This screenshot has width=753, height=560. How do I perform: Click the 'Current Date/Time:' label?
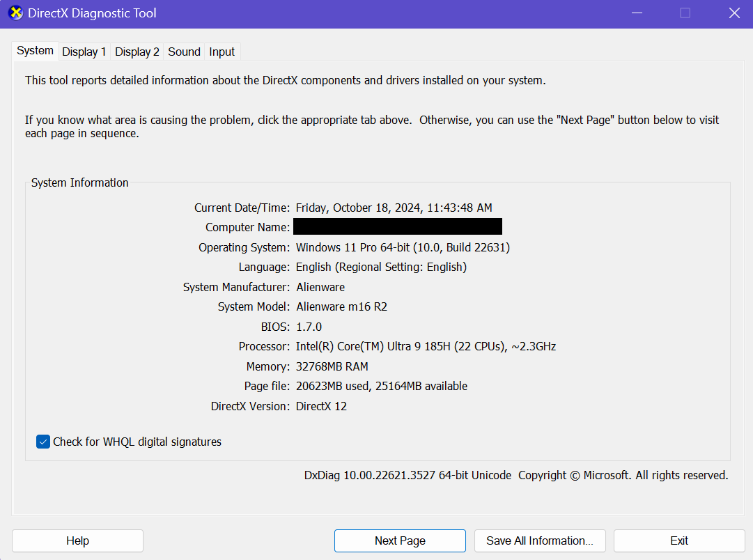click(242, 208)
